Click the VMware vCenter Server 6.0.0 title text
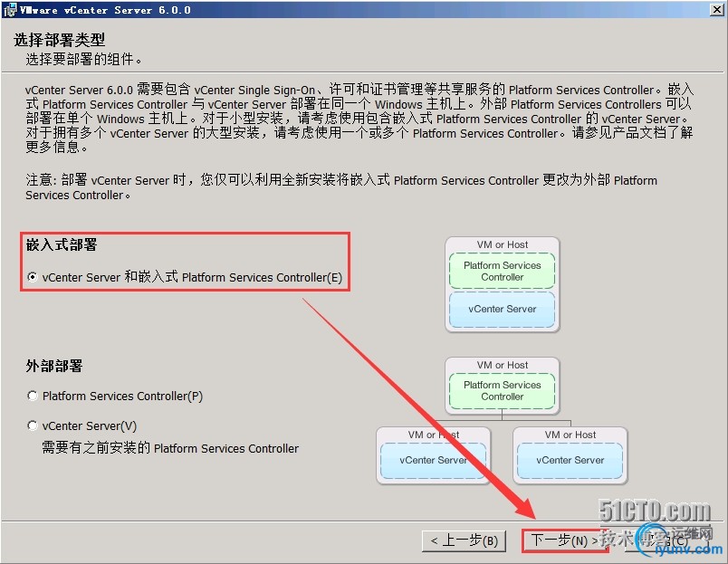The image size is (728, 564). (105, 10)
